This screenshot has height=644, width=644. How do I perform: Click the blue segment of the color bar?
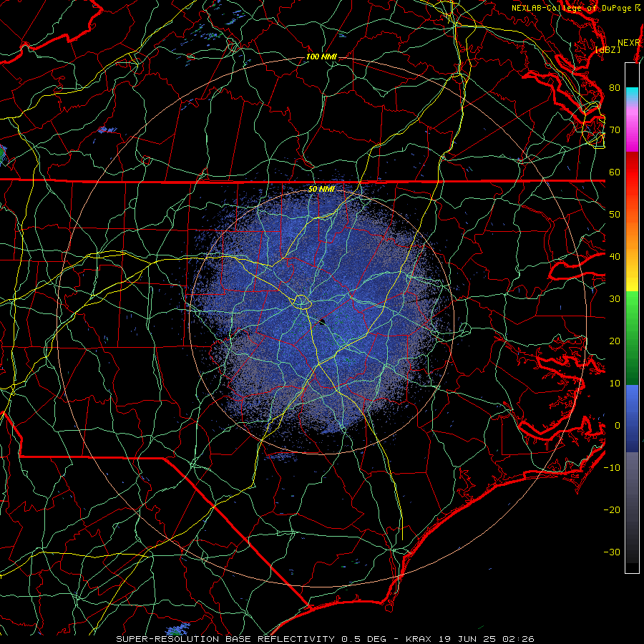[632, 418]
